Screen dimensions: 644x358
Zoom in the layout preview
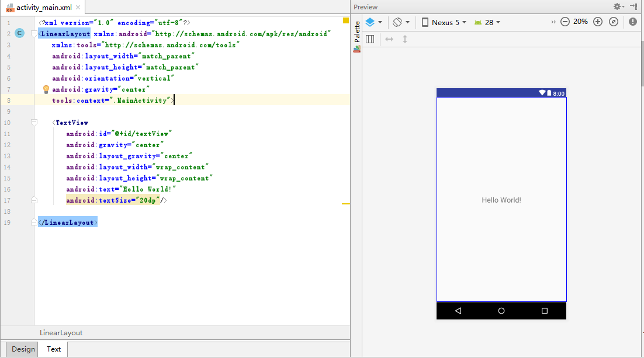[x=597, y=22]
